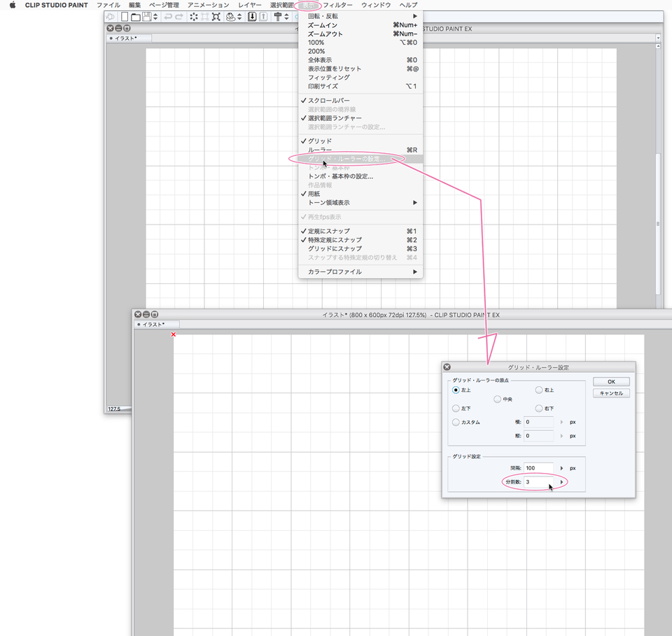Undo last action with the undo arrow
The width and height of the screenshot is (672, 636).
pyautogui.click(x=168, y=17)
